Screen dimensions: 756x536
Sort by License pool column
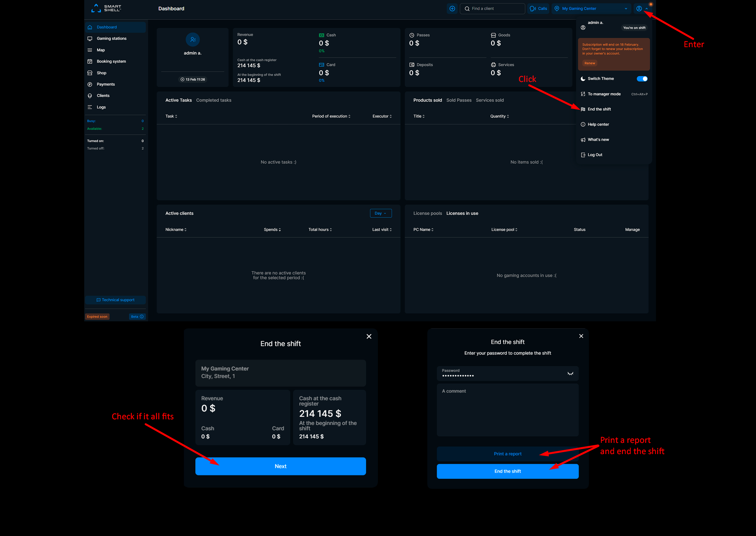[x=504, y=230]
